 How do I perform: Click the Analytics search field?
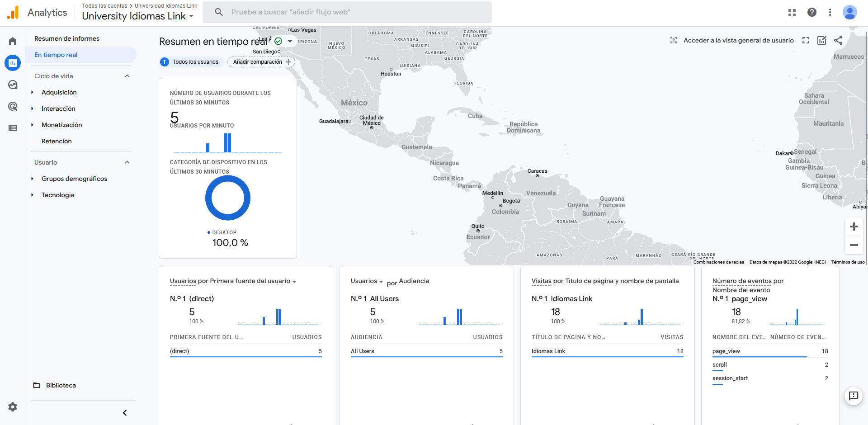pyautogui.click(x=347, y=12)
